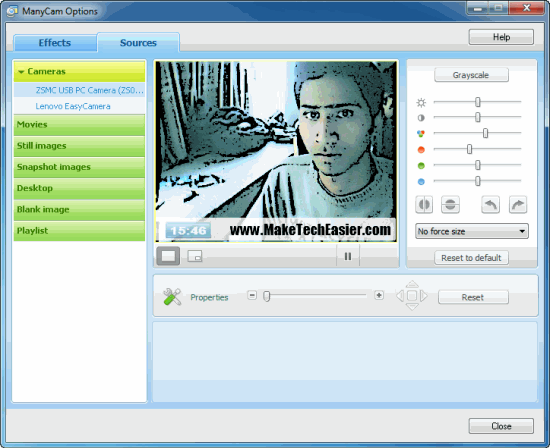Expand the Still images section

(x=79, y=146)
